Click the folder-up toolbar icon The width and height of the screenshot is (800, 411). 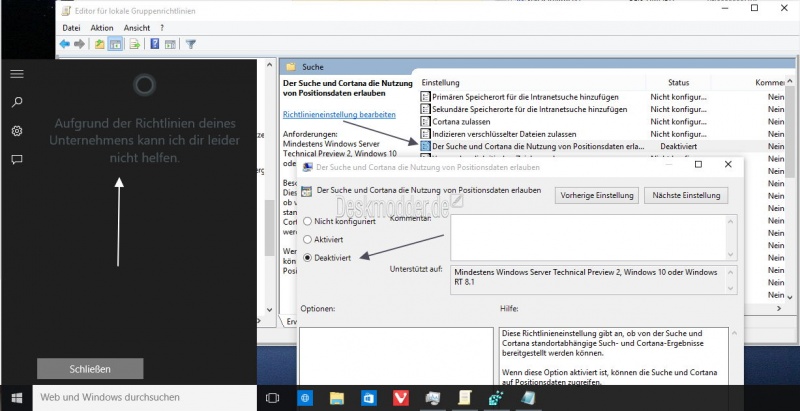point(99,44)
